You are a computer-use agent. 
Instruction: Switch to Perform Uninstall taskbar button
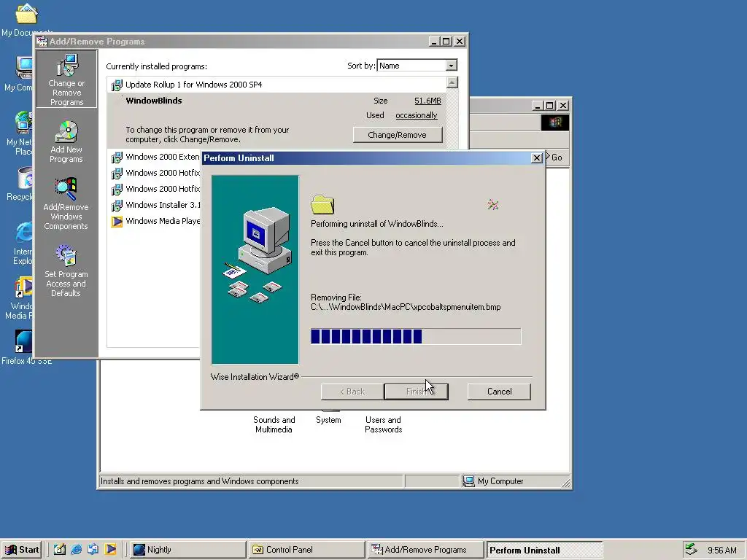[x=544, y=550]
